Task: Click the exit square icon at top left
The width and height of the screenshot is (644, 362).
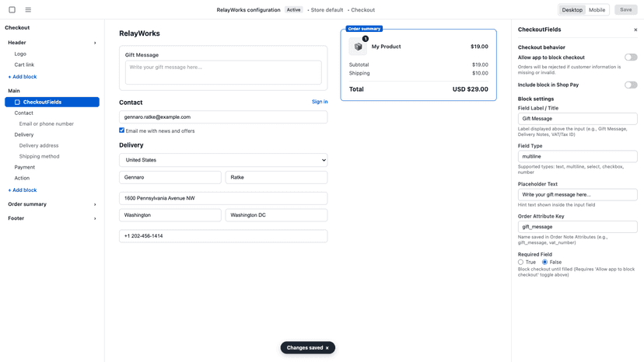Action: [12, 9]
